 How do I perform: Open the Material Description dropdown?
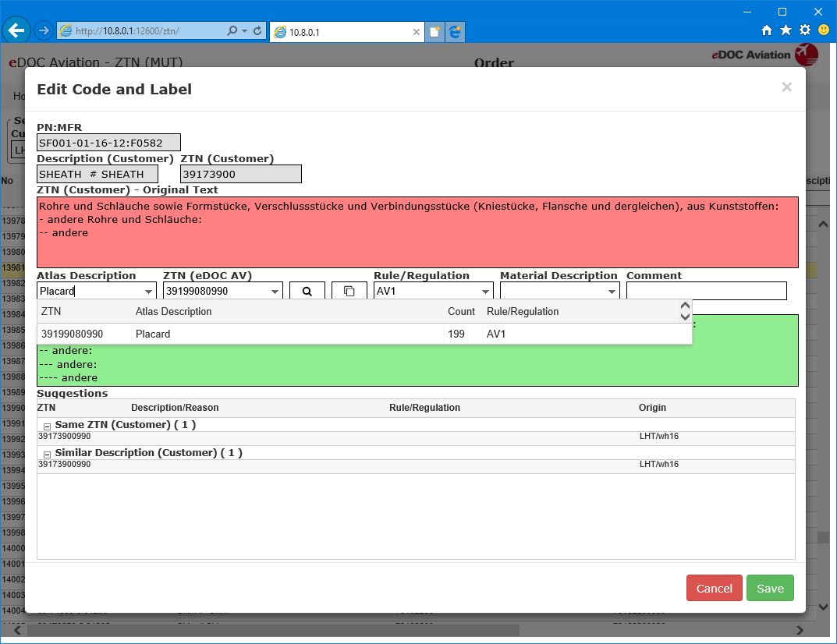pos(612,292)
